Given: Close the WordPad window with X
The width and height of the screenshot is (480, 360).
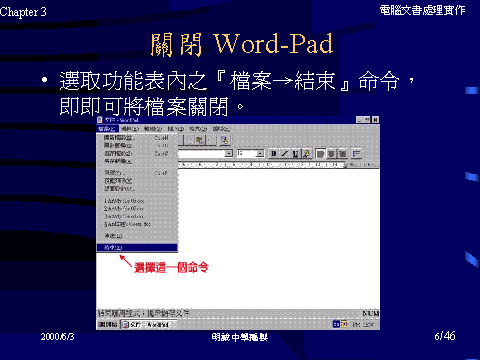Looking at the screenshot, I should pyautogui.click(x=375, y=120).
